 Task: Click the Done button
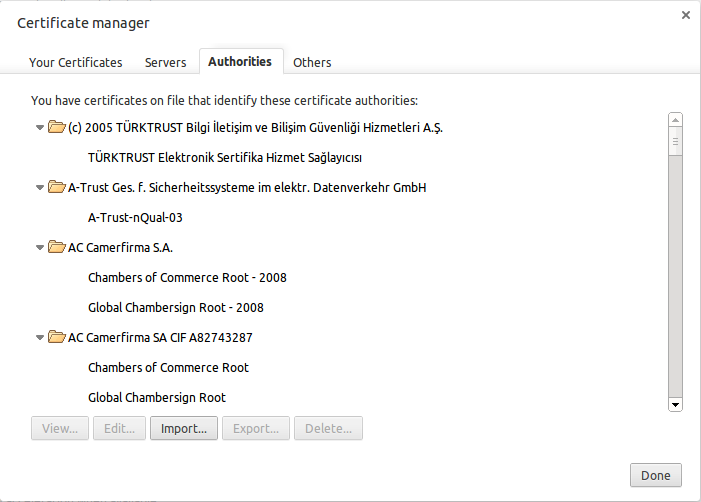tap(656, 475)
